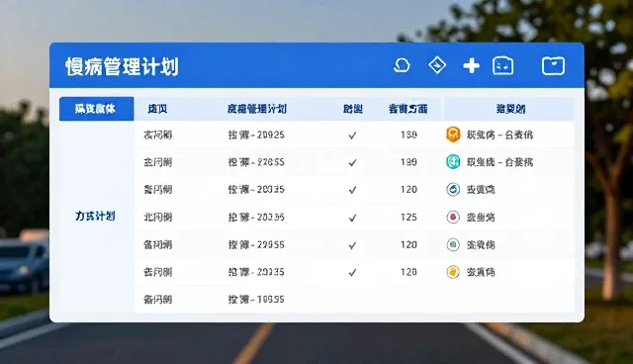The width and height of the screenshot is (633, 364).
Task: Click the diamond-shaped icon in the blue header
Action: click(x=437, y=65)
